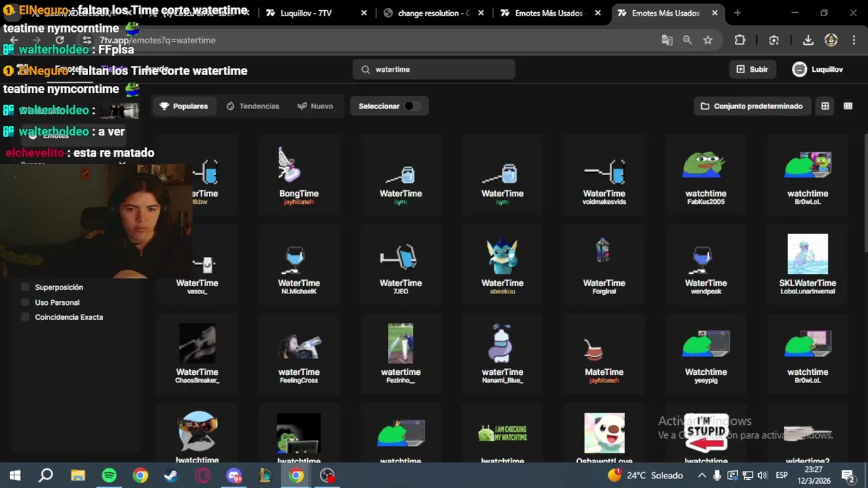Open the WaterTime emote by voidmakesvids
The image size is (868, 488).
[x=604, y=175]
